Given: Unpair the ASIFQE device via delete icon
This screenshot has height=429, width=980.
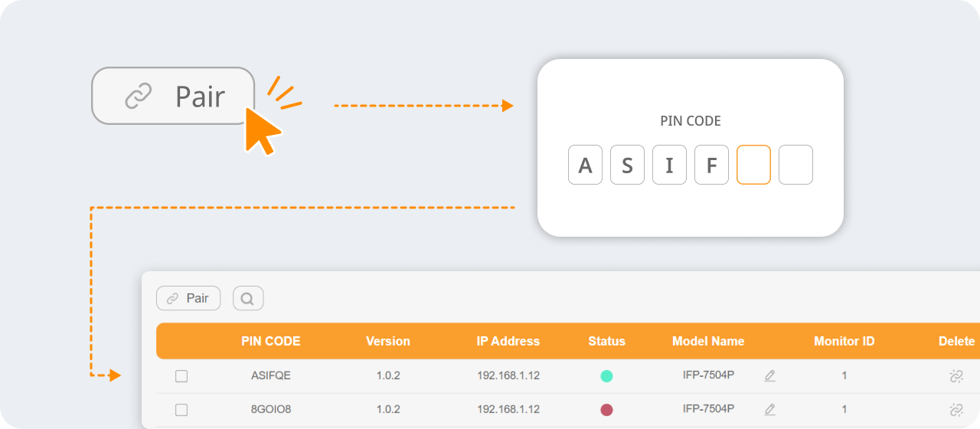Looking at the screenshot, I should [x=955, y=376].
